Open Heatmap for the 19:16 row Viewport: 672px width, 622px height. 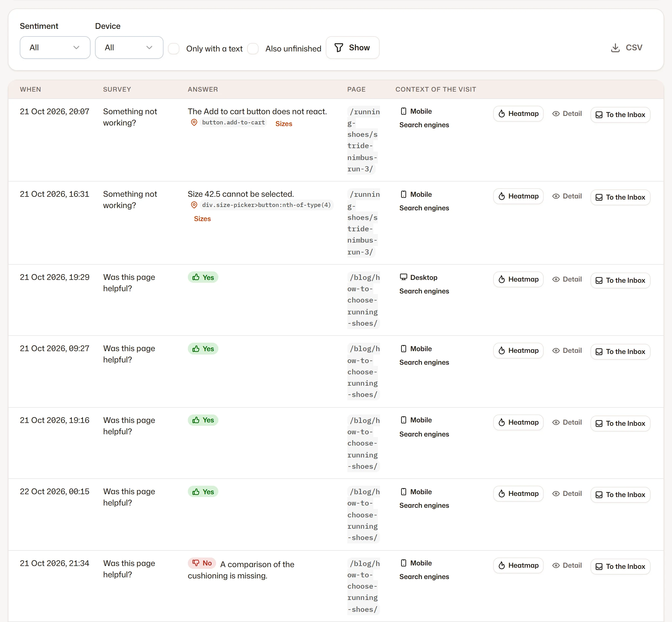518,422
